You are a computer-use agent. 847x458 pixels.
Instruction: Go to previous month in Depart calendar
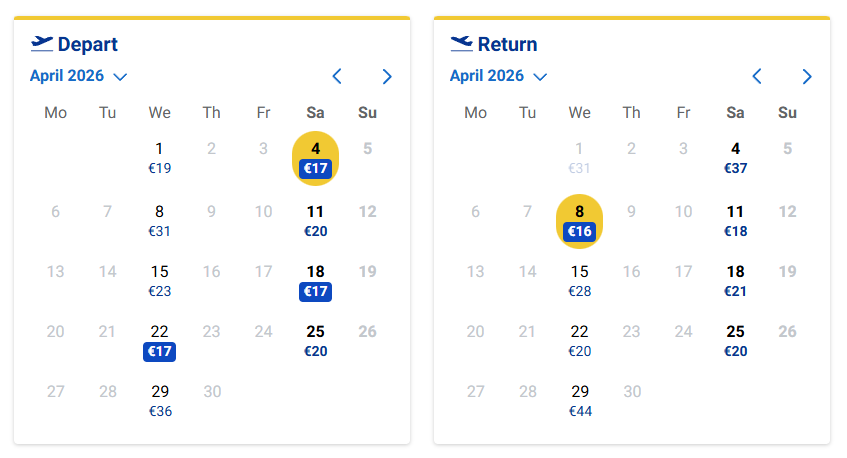click(337, 76)
